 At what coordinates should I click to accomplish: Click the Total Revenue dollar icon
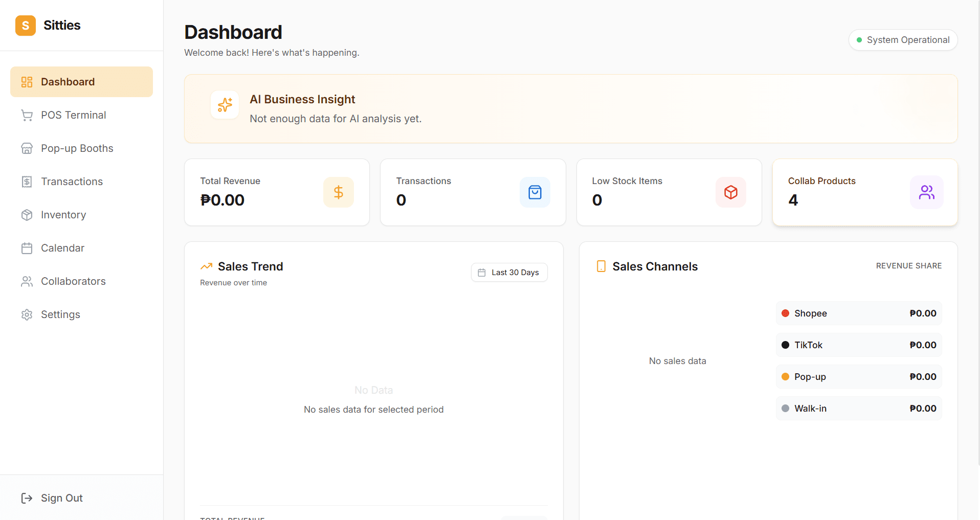(339, 192)
